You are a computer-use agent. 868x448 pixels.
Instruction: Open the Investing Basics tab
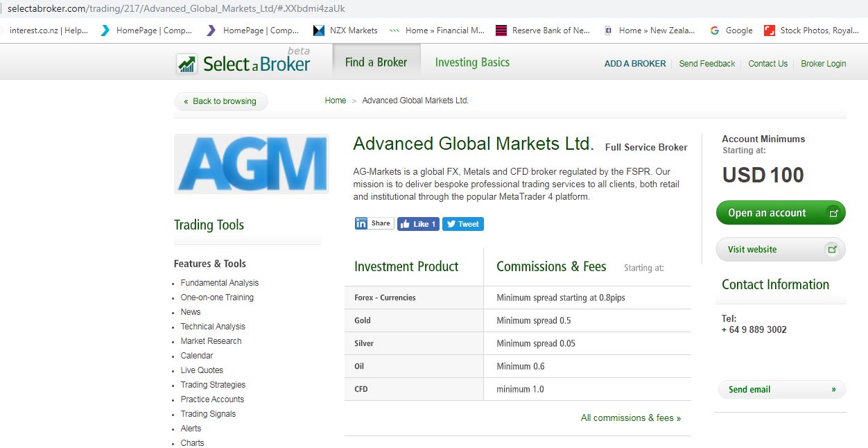point(472,62)
